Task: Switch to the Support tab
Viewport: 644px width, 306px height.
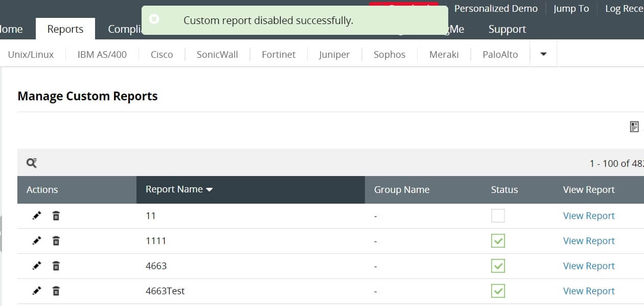Action: click(x=507, y=29)
